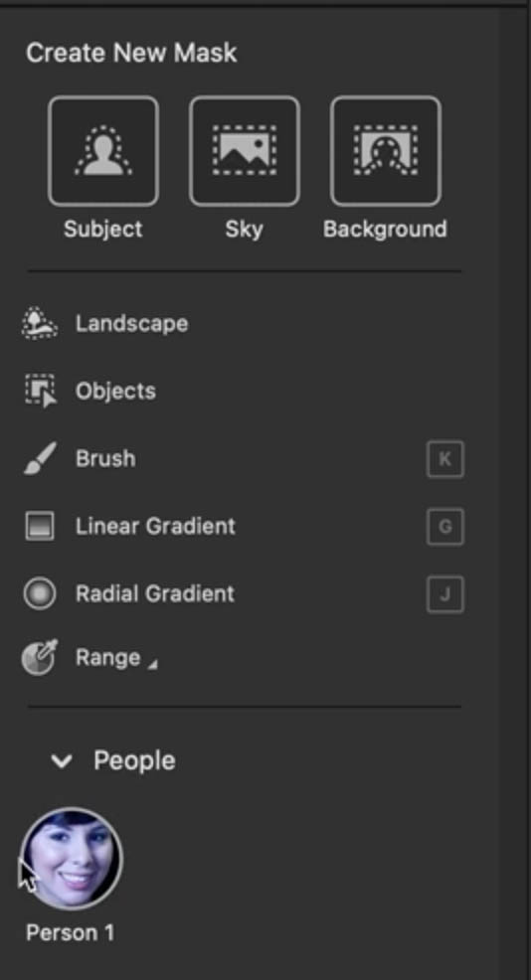Click the Objects label
Screen dimensions: 531x980
click(x=115, y=392)
